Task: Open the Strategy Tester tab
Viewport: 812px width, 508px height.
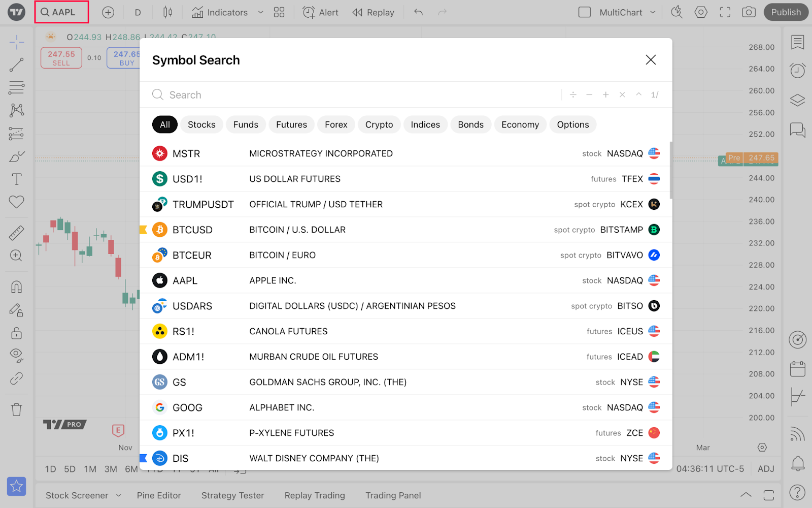Action: tap(232, 495)
